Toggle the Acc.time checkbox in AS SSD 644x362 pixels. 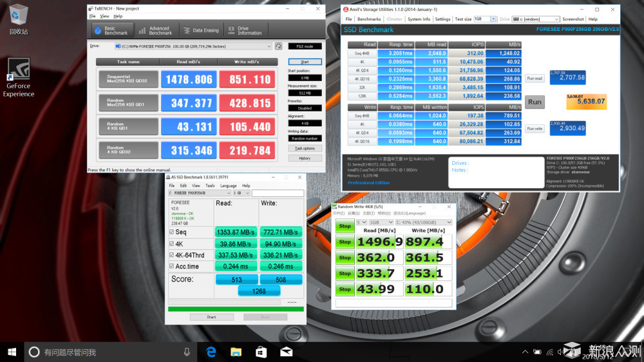tap(172, 266)
